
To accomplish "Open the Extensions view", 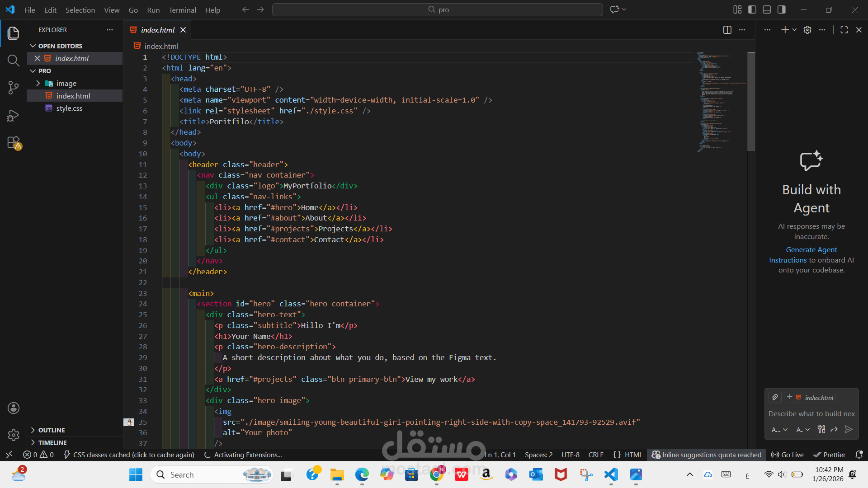I will 14,143.
